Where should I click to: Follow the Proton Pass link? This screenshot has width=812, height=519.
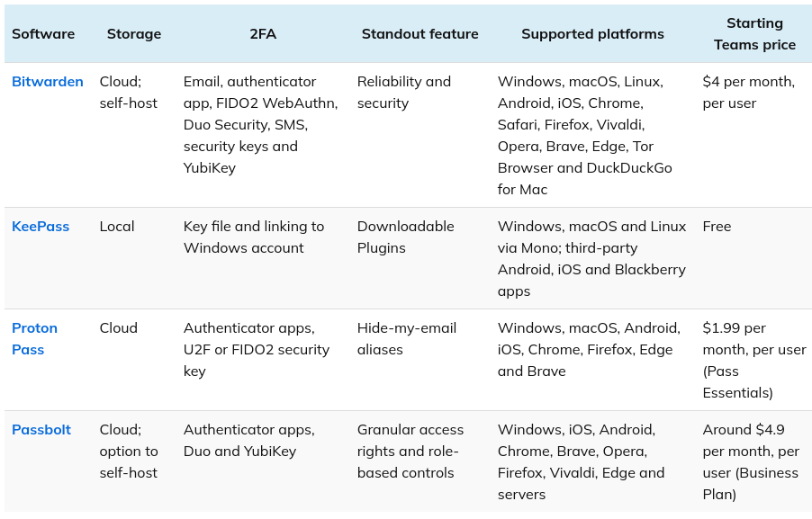[x=34, y=339]
